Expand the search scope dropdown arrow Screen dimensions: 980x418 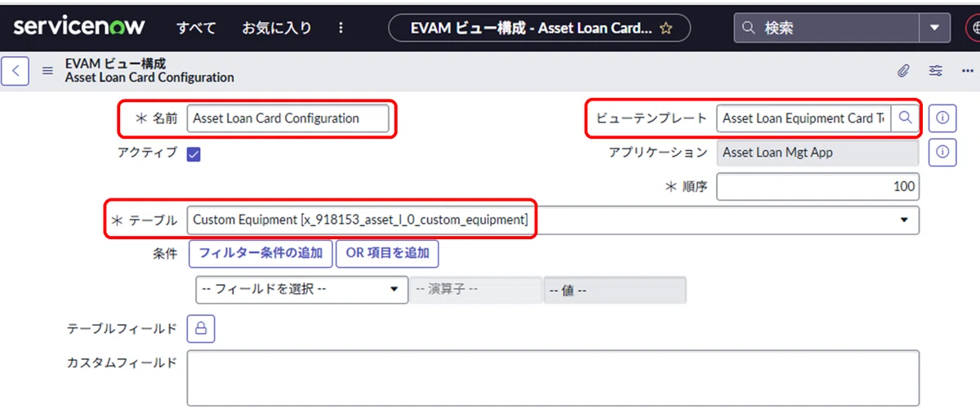coord(934,28)
